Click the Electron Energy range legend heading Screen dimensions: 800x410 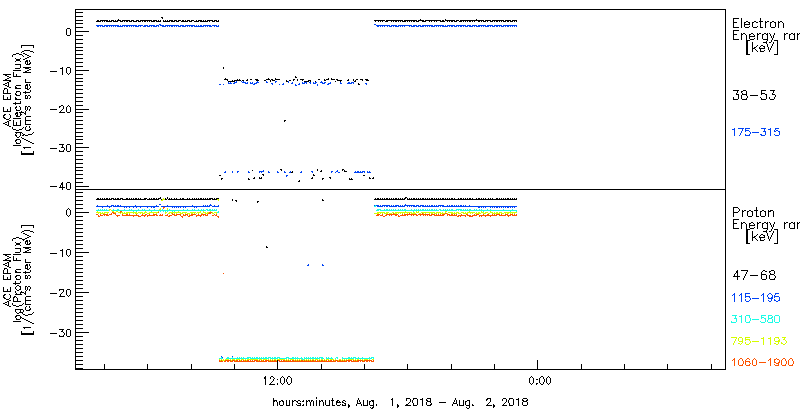pyautogui.click(x=764, y=36)
